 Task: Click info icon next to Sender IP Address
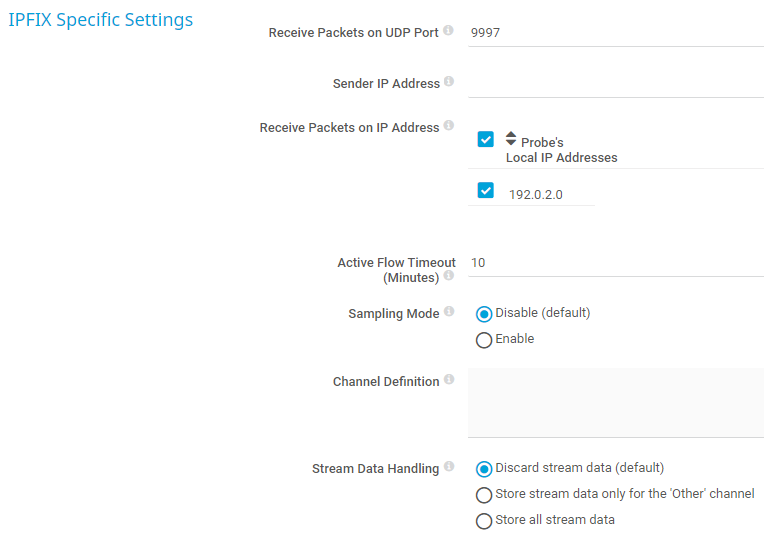(449, 82)
